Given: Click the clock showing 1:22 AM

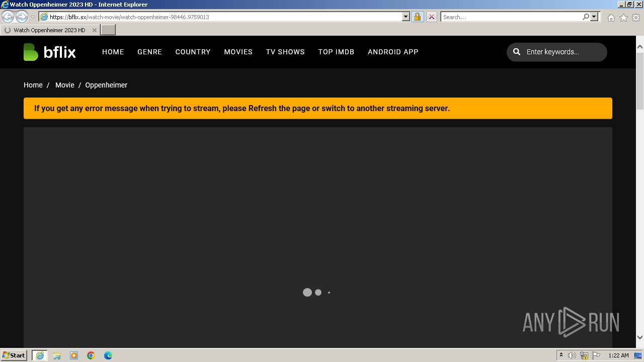Looking at the screenshot, I should tap(618, 355).
